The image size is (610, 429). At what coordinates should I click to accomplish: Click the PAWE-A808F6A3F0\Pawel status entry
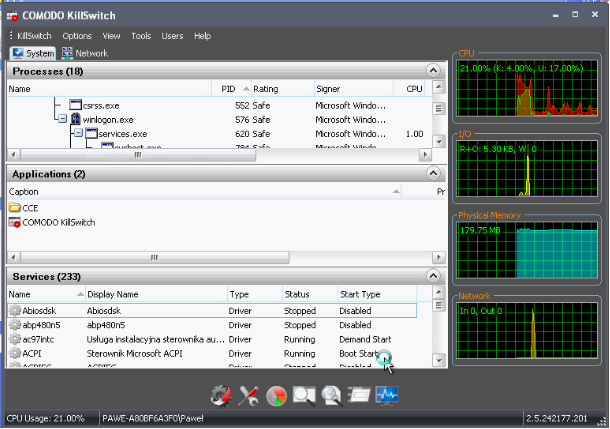(152, 418)
